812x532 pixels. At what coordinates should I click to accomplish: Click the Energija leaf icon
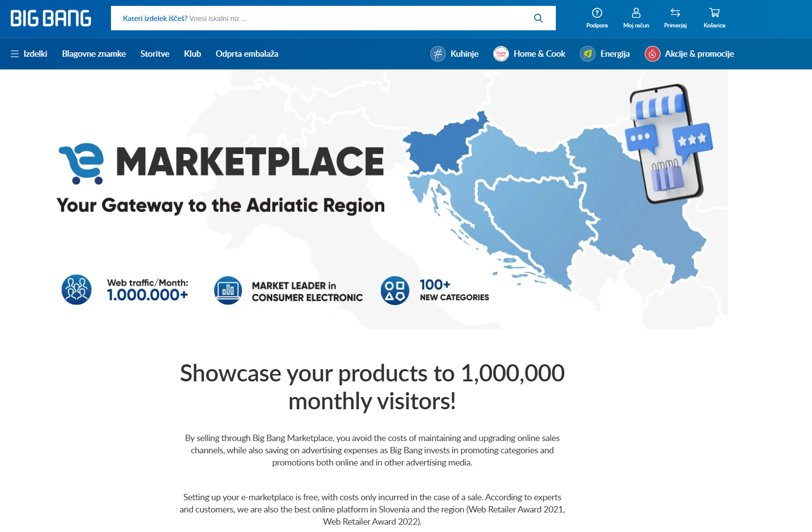[588, 54]
